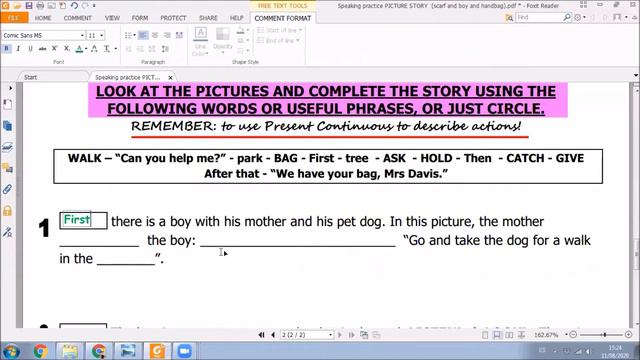Switch to the HOME ribbon tab
This screenshot has height=360, width=640.
coord(43,18)
